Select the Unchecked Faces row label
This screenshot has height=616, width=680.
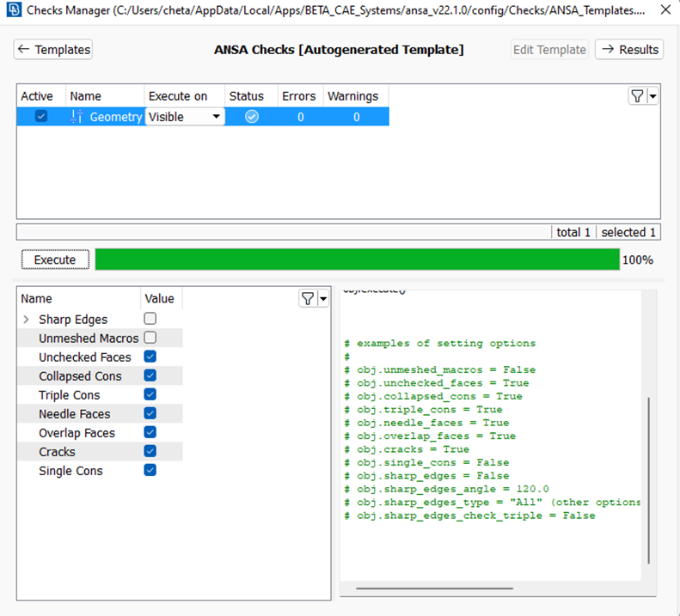click(x=85, y=357)
